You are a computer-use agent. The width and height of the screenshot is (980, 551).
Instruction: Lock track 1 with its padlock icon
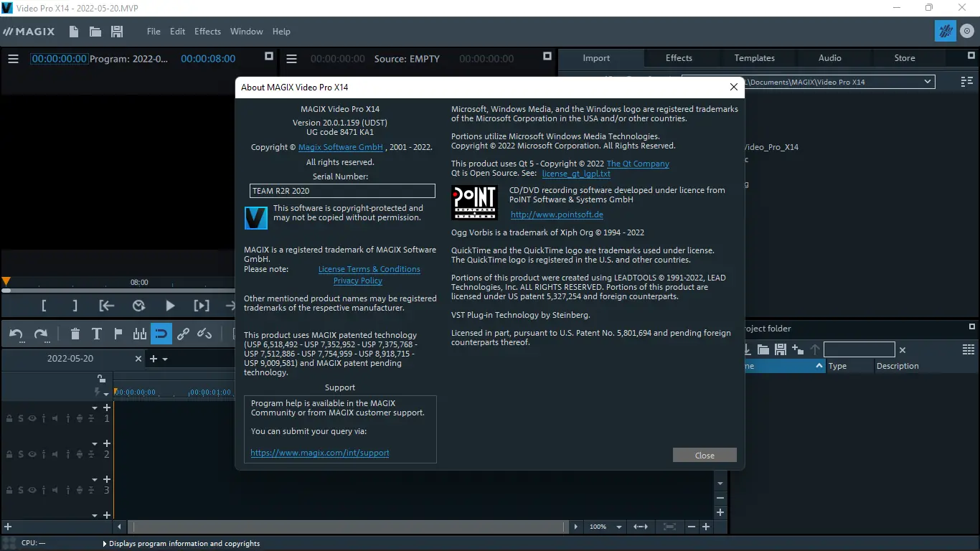point(9,419)
